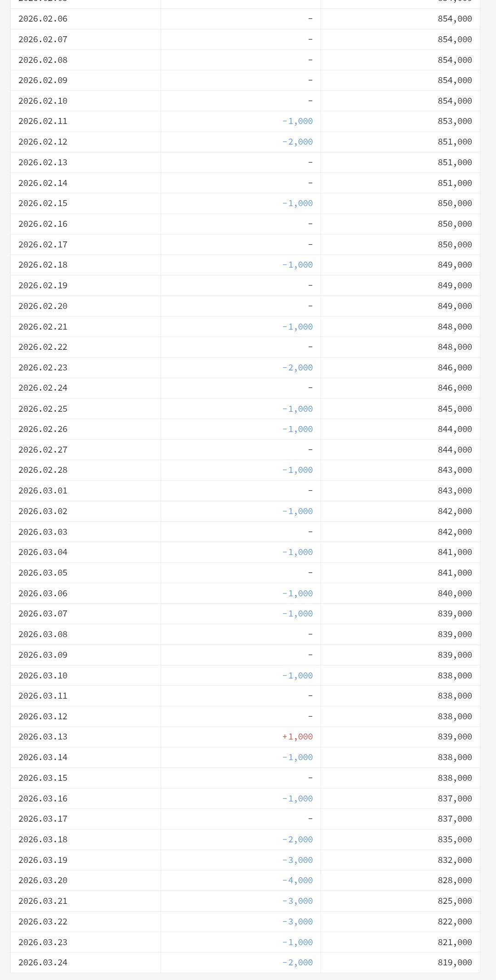Image resolution: width=496 pixels, height=980 pixels.
Task: Click the 840,000 total for 2026.03.06
Action: click(455, 594)
